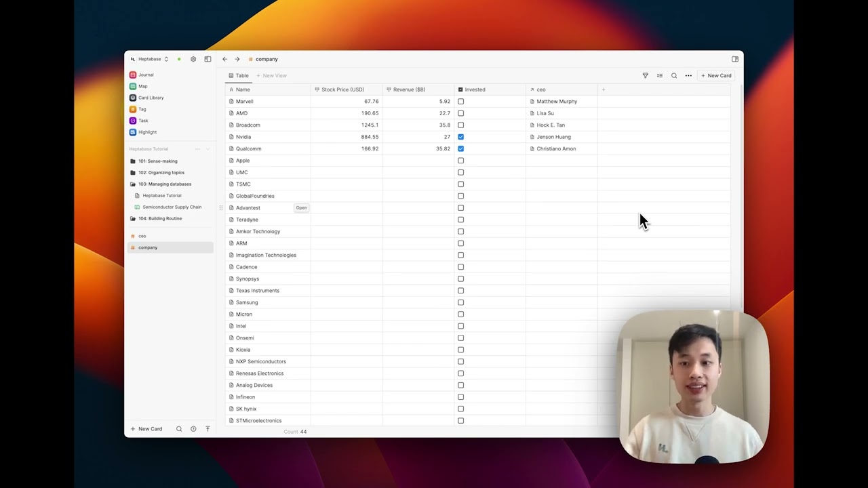Add a new column with the plus icon
This screenshot has height=488, width=868.
tap(604, 89)
